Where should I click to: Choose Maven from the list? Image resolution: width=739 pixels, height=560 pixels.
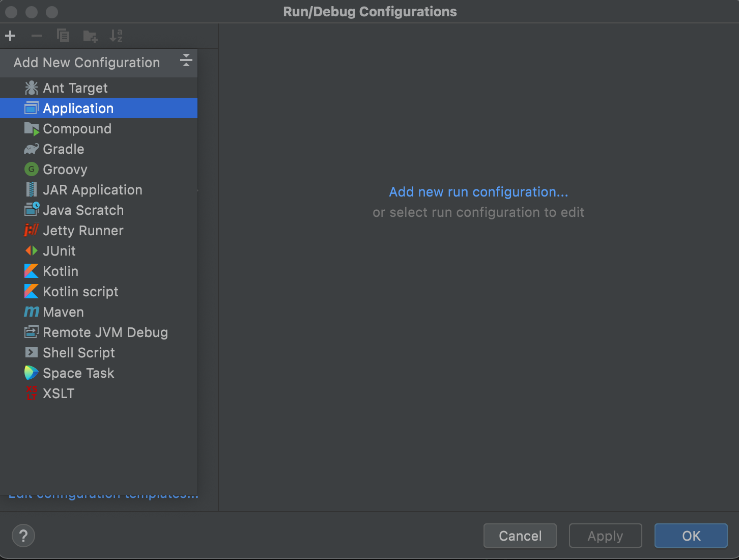click(99, 312)
